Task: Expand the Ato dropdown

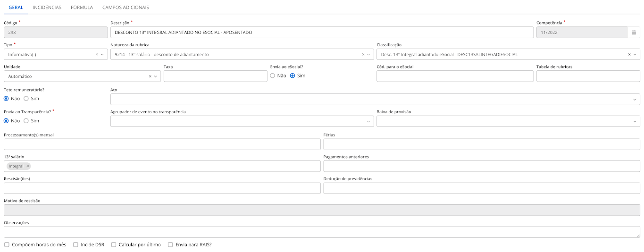Action: pos(635,100)
